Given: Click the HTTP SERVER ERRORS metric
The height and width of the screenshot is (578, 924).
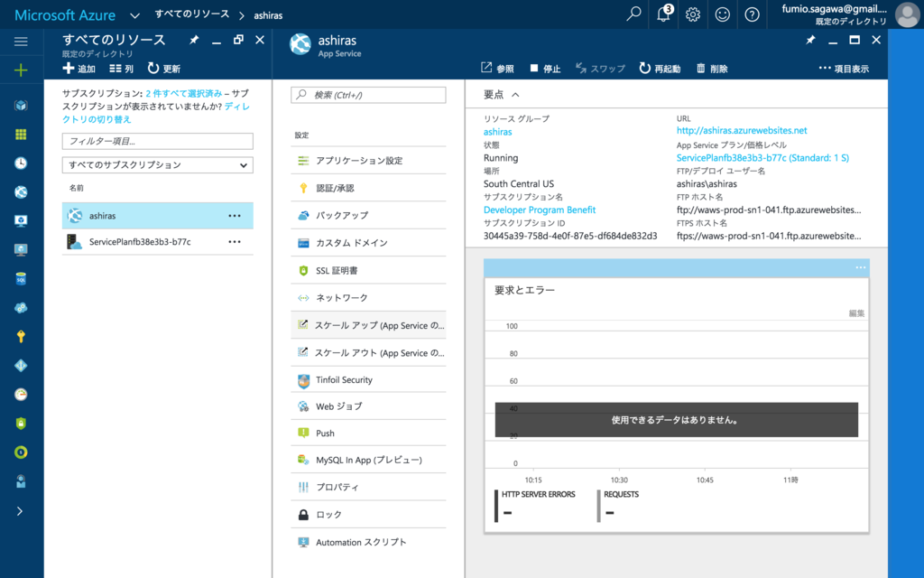Looking at the screenshot, I should point(538,494).
